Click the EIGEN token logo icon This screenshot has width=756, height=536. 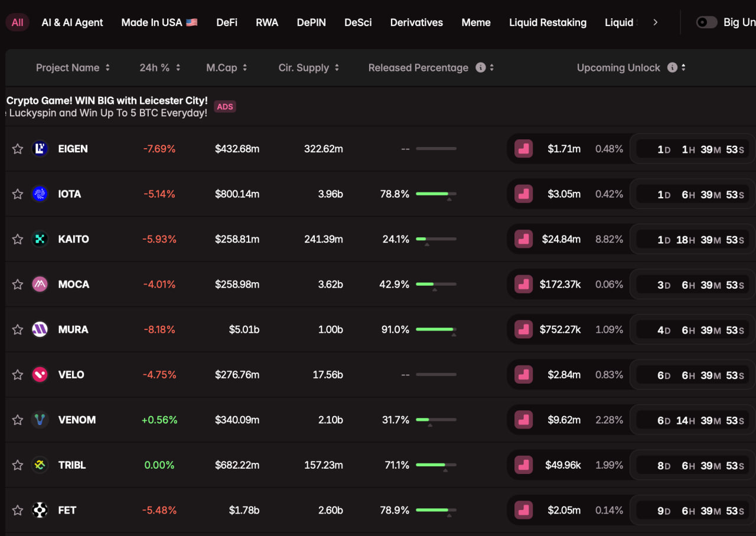tap(40, 149)
